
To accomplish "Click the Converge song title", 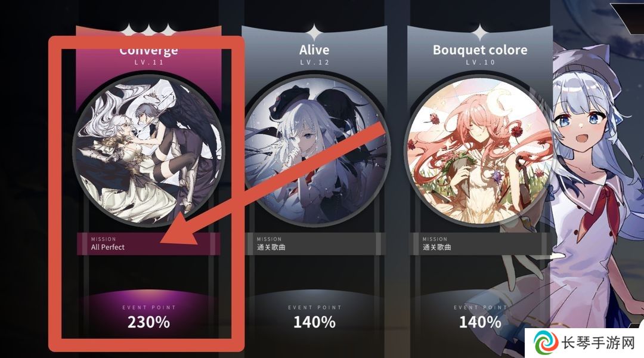I will pos(148,50).
